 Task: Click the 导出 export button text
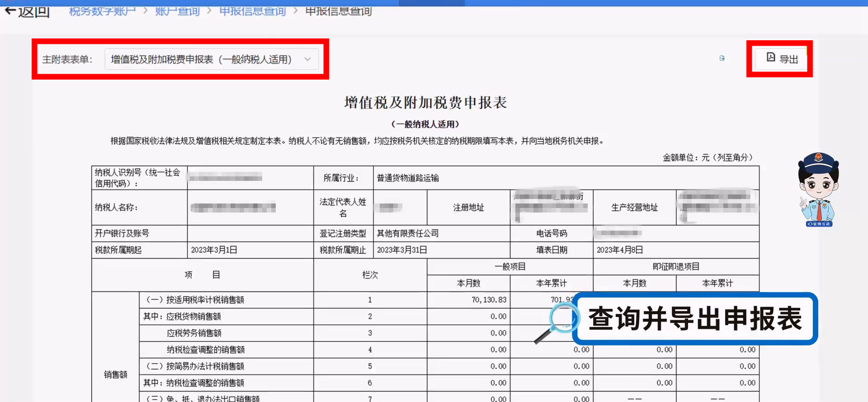coord(789,59)
